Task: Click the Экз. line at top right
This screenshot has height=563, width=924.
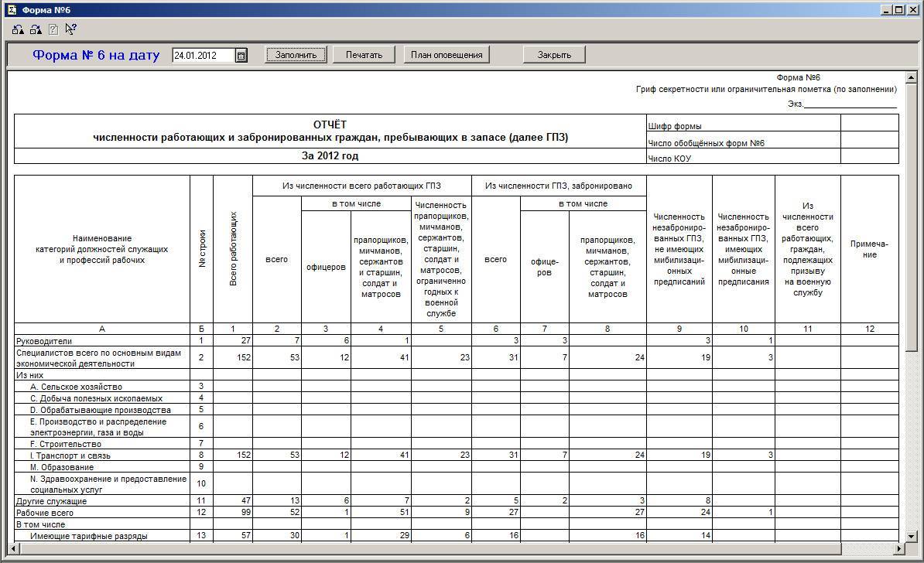Action: [x=842, y=104]
